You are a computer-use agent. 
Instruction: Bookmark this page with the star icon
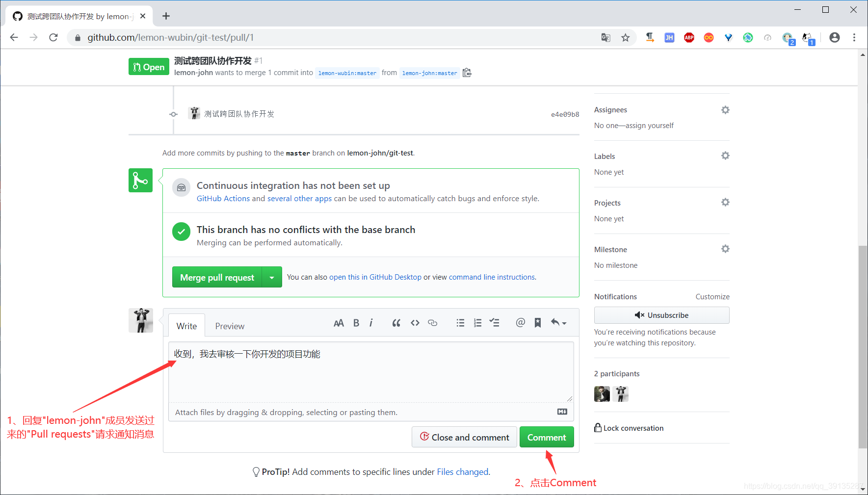(x=625, y=37)
